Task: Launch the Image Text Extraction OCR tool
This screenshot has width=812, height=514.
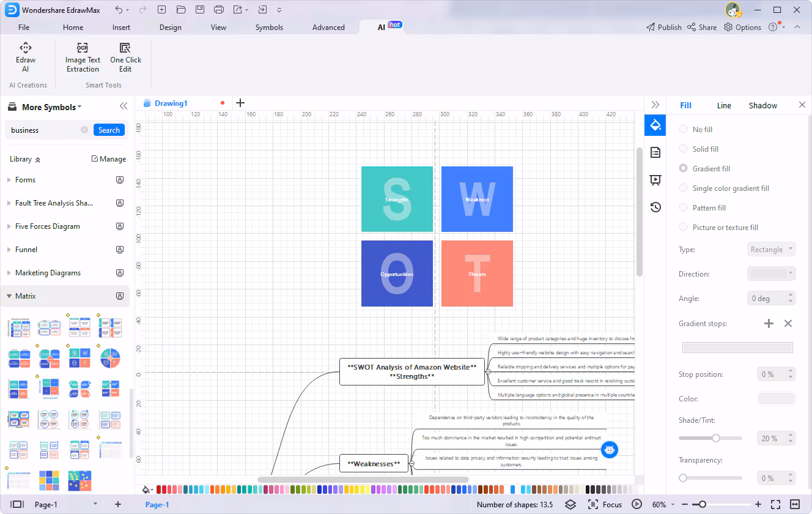Action: (83, 57)
